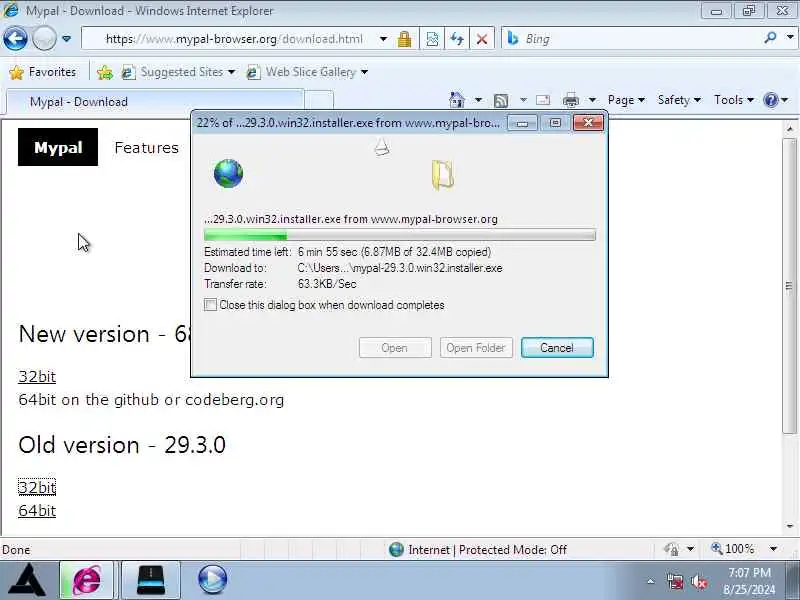Click the scrollbar down arrow
Image resolution: width=800 pixels, height=600 pixels.
click(790, 526)
